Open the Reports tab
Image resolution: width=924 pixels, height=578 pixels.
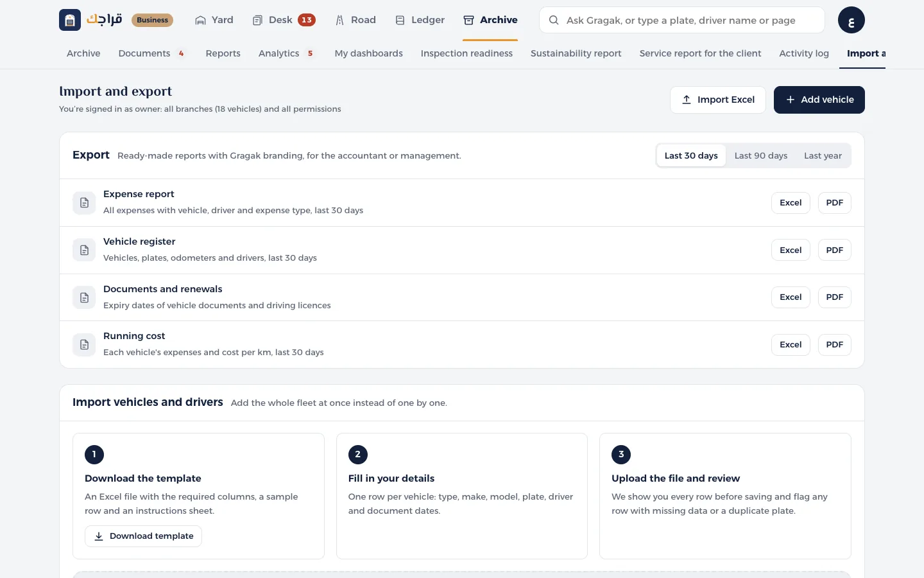coord(223,53)
